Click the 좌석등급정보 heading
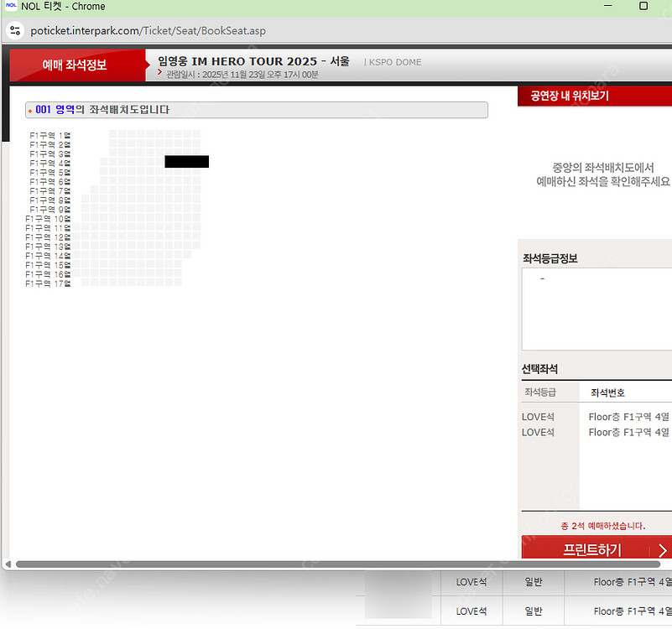Image resolution: width=672 pixels, height=629 pixels. 550,258
